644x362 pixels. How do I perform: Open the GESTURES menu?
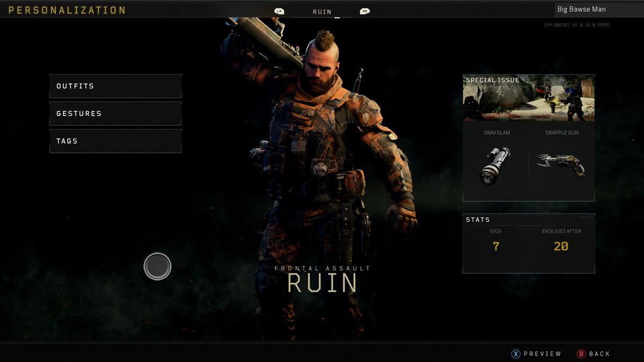point(115,113)
